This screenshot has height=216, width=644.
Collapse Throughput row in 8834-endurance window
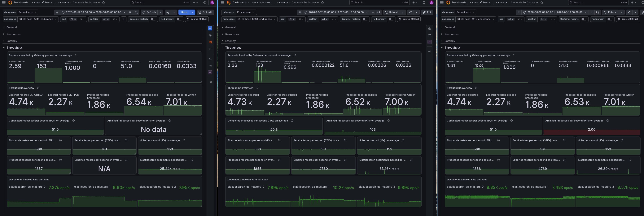coord(233,48)
